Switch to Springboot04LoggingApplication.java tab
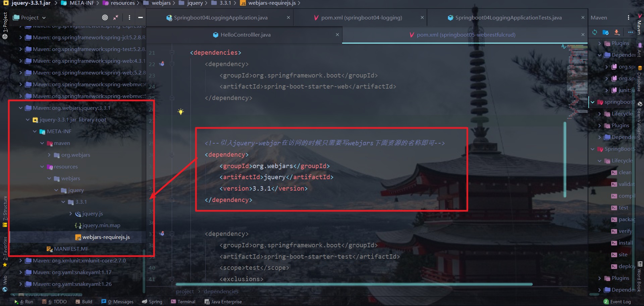 click(220, 18)
